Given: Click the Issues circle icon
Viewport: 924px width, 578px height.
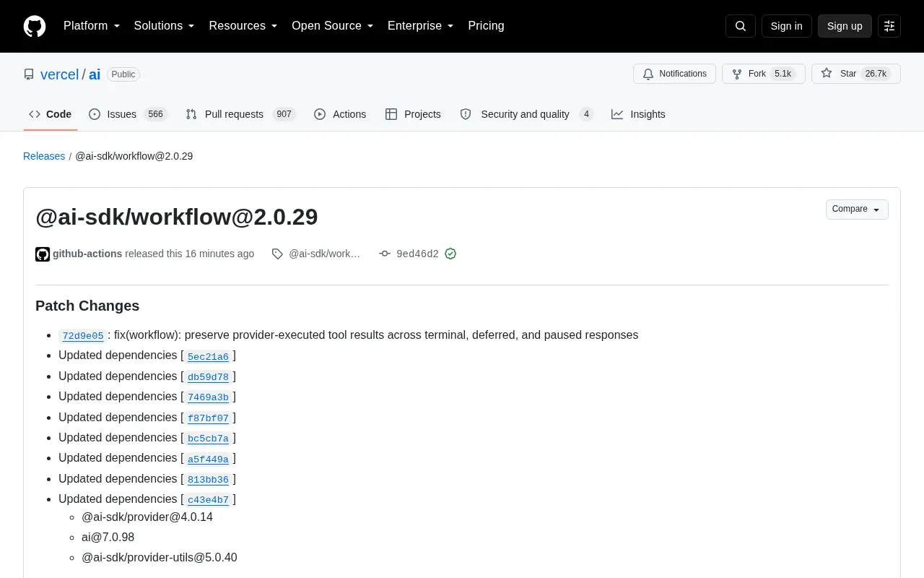Looking at the screenshot, I should click(95, 114).
